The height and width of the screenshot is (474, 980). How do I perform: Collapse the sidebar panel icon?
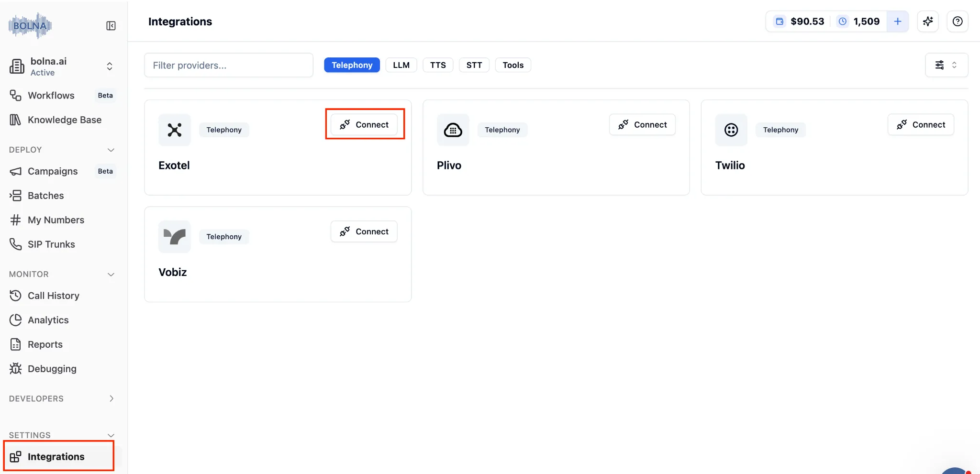[111, 26]
